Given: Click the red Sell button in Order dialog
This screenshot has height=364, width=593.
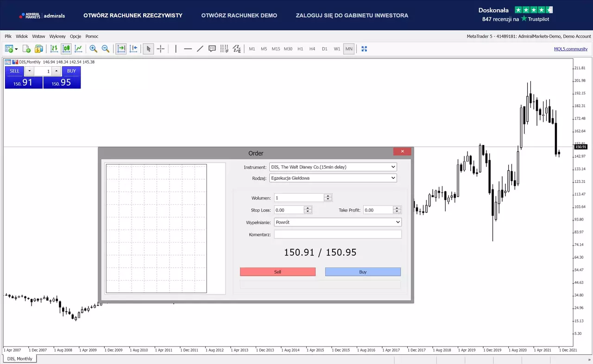Looking at the screenshot, I should coord(278,272).
